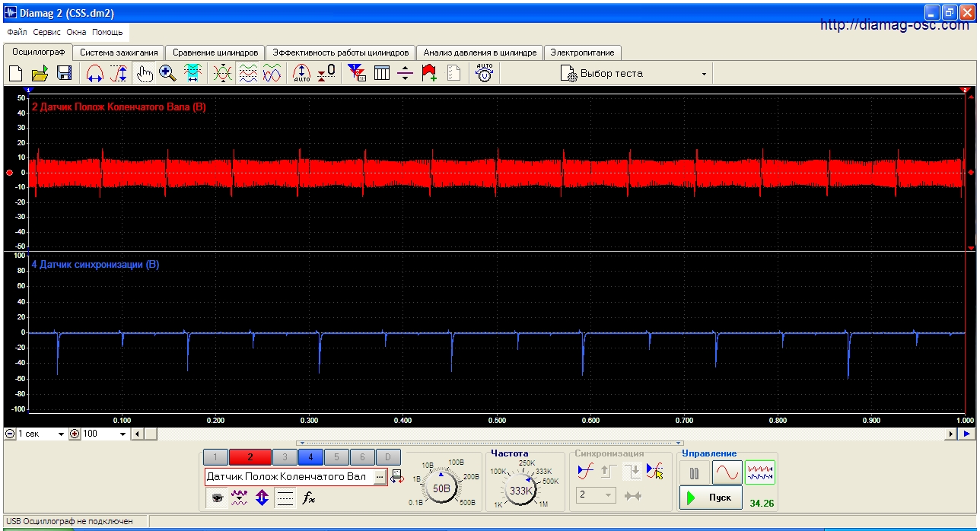
Task: Open the Сервис menu
Action: [47, 33]
